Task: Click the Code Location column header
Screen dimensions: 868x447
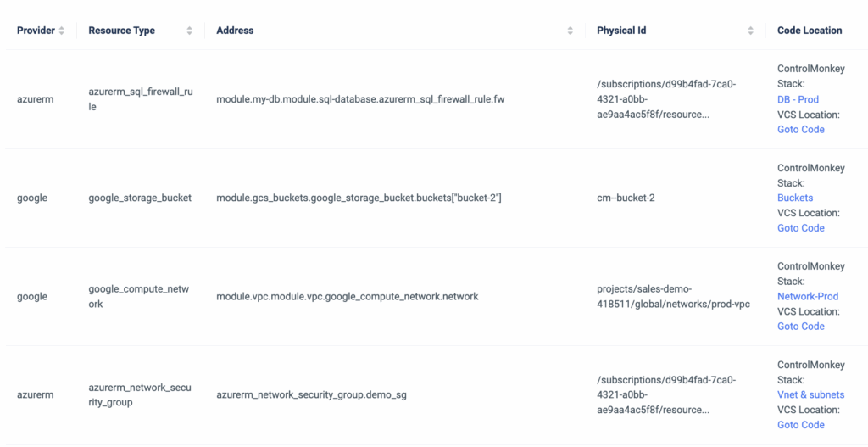Action: (810, 31)
